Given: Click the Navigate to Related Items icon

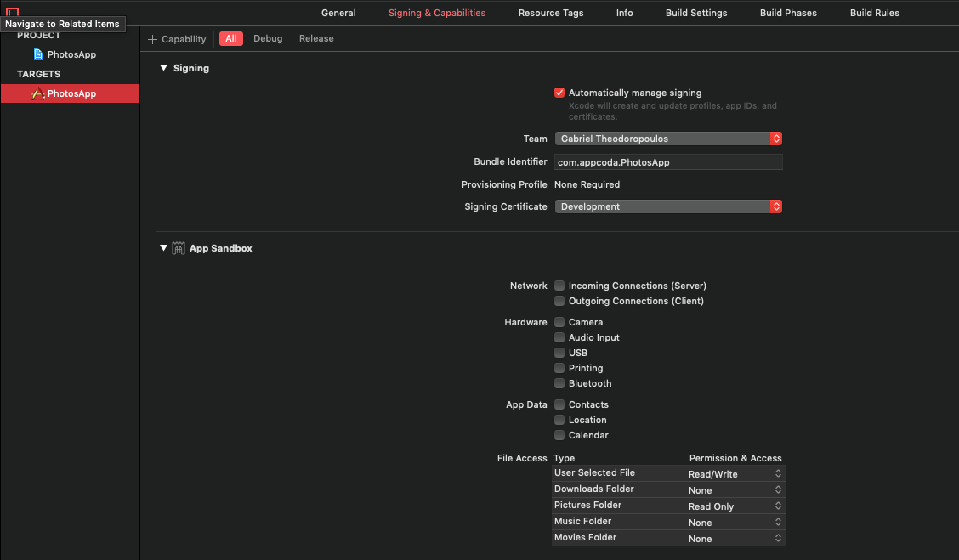Looking at the screenshot, I should click(12, 12).
